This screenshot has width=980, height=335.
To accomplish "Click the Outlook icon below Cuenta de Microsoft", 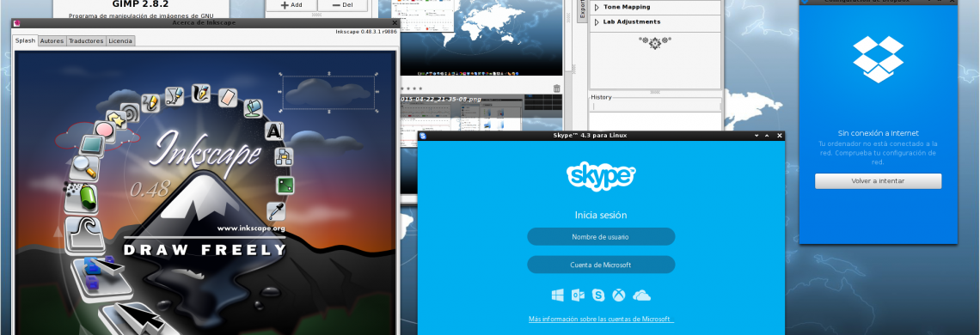I will click(579, 295).
